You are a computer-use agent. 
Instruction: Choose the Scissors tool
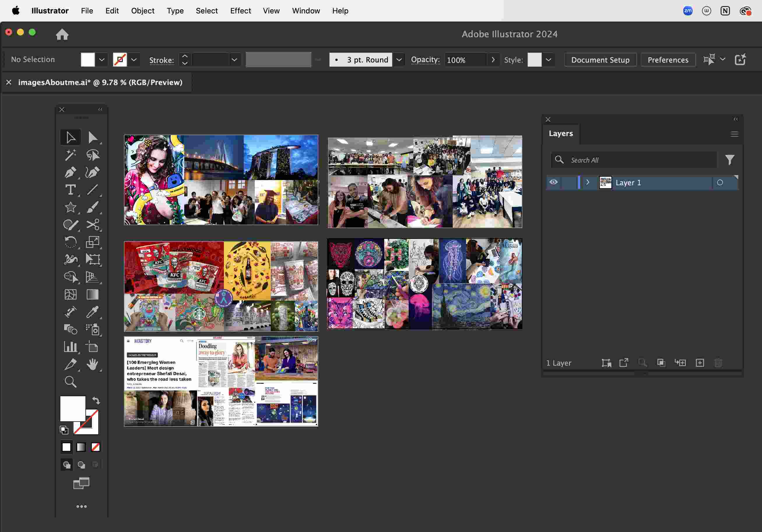[x=93, y=225]
